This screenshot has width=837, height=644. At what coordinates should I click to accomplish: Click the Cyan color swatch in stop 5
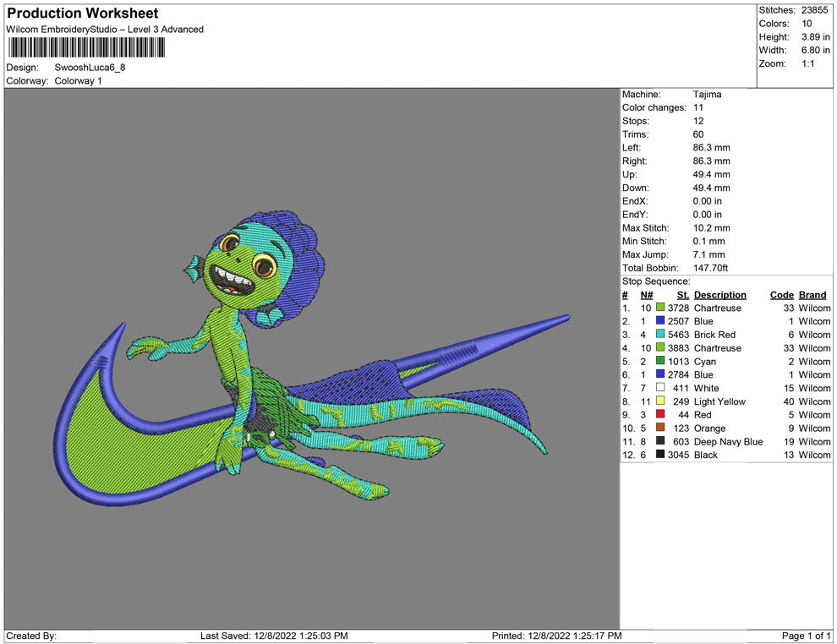point(660,362)
